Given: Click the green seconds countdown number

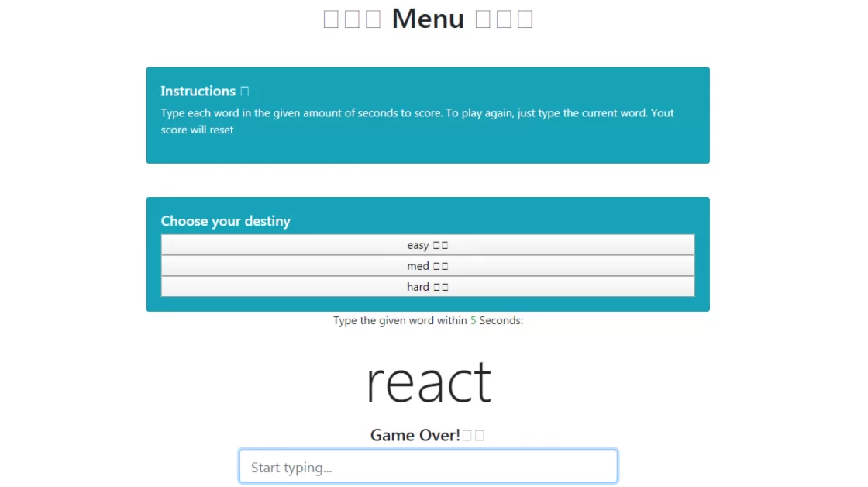Looking at the screenshot, I should pos(474,320).
